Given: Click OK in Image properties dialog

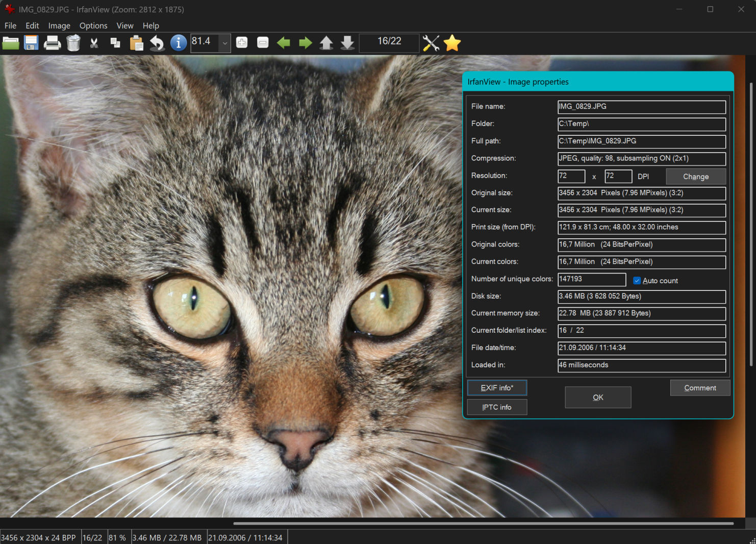Looking at the screenshot, I should click(x=598, y=397).
